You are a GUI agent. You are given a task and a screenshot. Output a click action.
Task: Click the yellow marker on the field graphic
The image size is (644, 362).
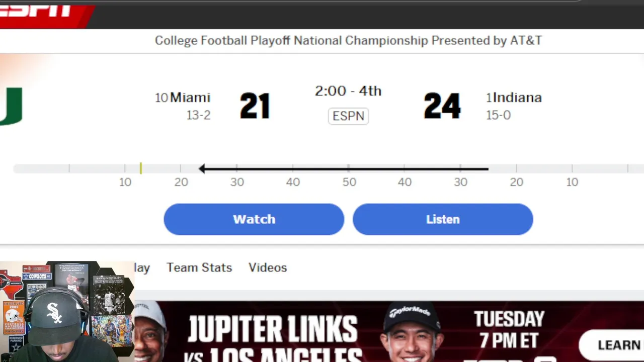[141, 168]
